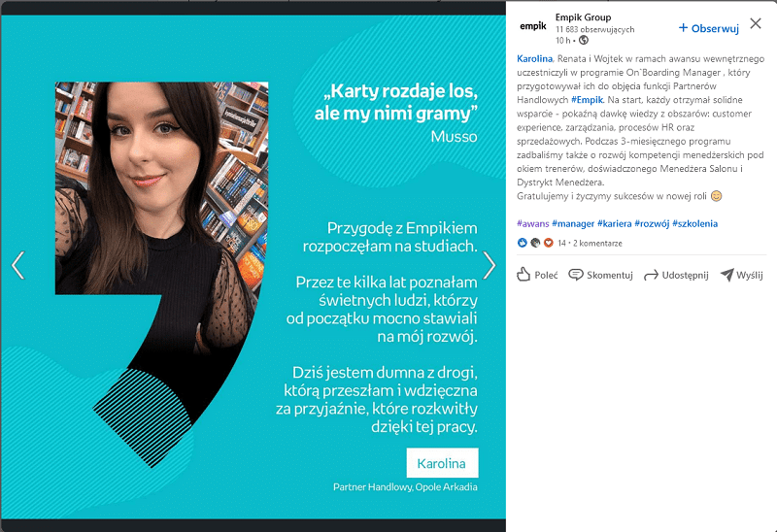
Task: Click the Empik Group page name
Action: tap(583, 17)
